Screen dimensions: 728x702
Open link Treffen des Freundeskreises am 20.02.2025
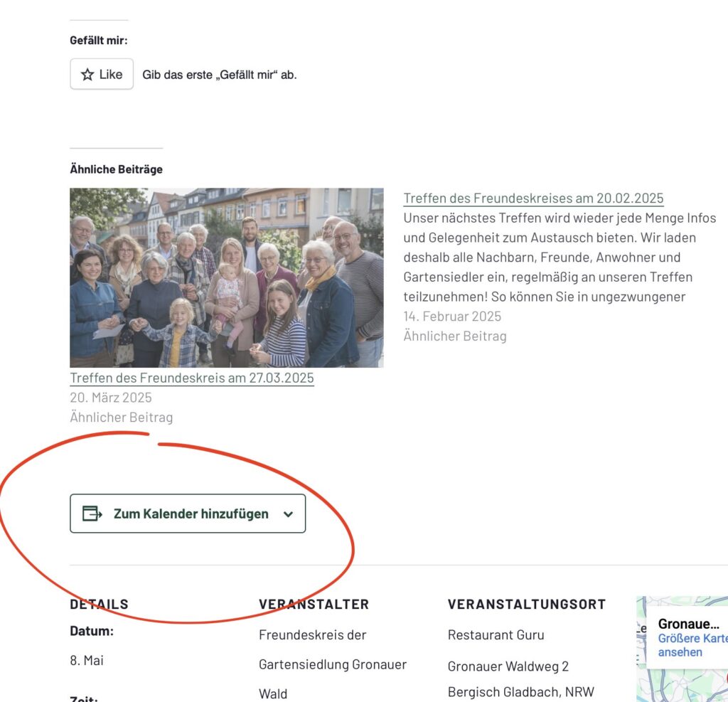(x=533, y=198)
